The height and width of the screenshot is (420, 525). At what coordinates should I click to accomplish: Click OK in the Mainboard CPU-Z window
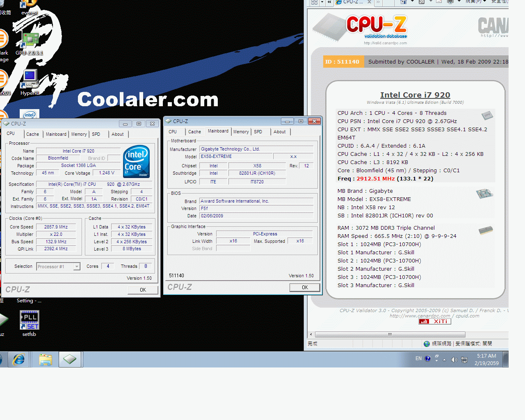point(305,288)
